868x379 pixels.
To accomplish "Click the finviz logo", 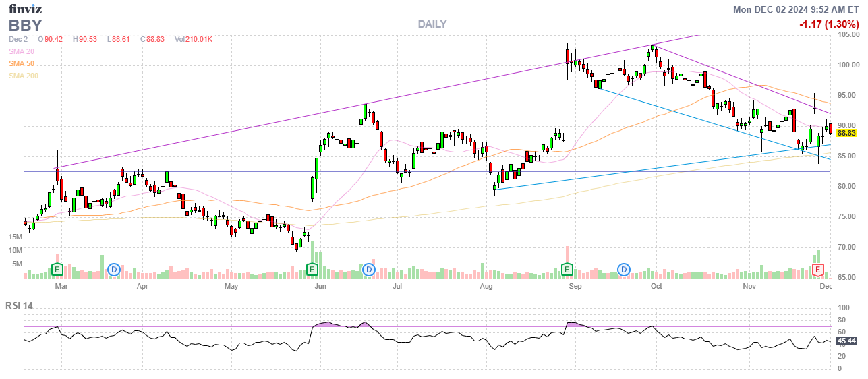I will pyautogui.click(x=26, y=9).
